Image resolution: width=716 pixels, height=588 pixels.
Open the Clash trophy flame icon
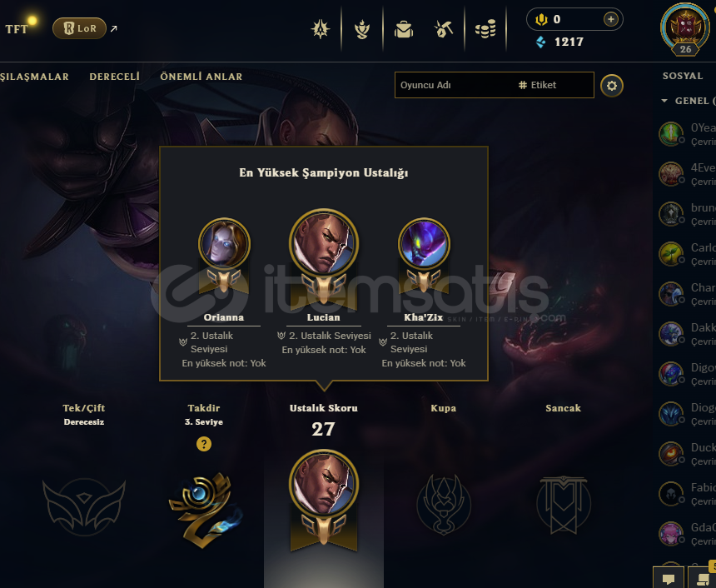click(x=362, y=30)
